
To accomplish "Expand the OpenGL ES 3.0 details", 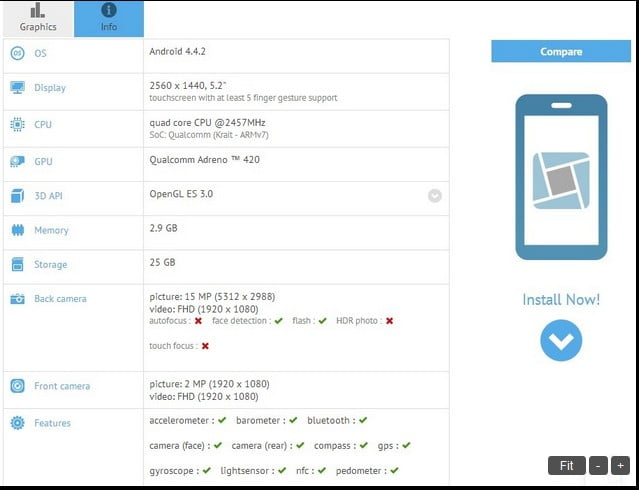I will tap(435, 196).
